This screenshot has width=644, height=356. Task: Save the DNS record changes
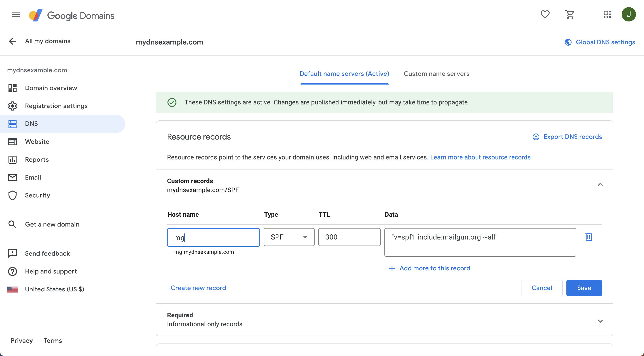[x=584, y=288]
